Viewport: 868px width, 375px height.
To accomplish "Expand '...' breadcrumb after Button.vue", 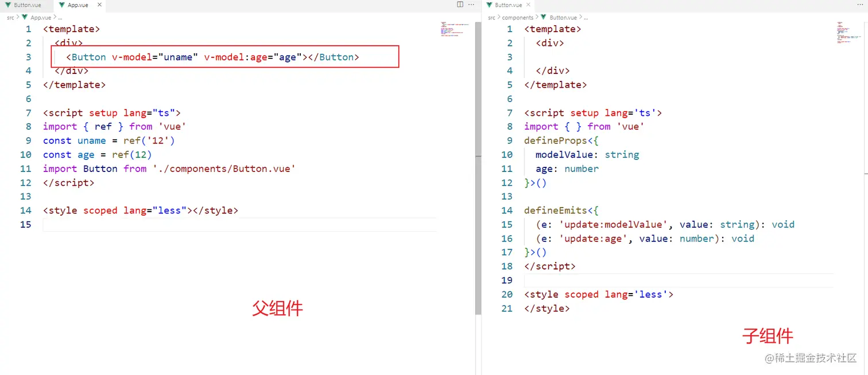I will pyautogui.click(x=586, y=18).
